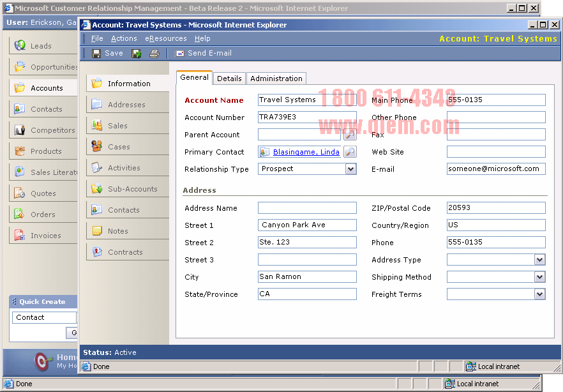Click the Send E-mail button label
Viewport: 563px width, 392px height.
pyautogui.click(x=209, y=53)
